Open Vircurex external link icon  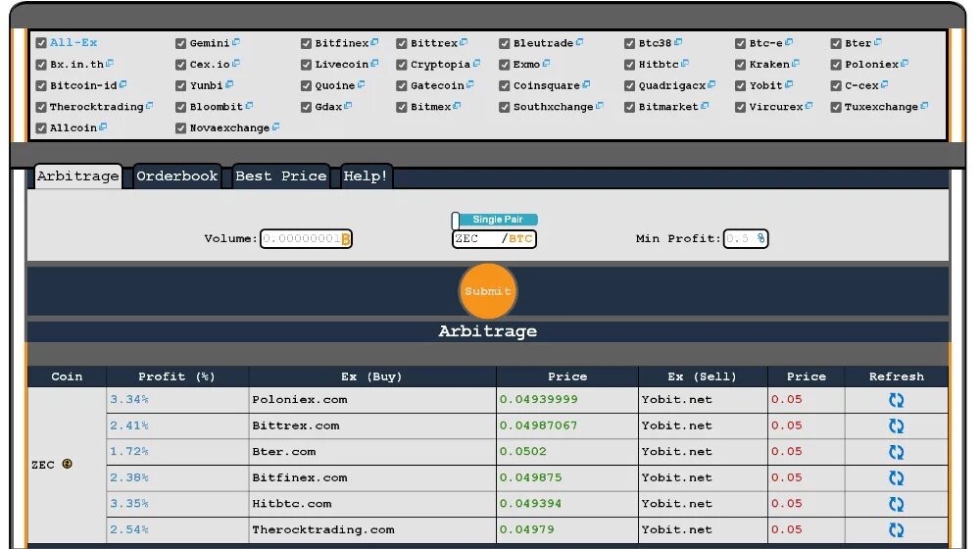[808, 106]
